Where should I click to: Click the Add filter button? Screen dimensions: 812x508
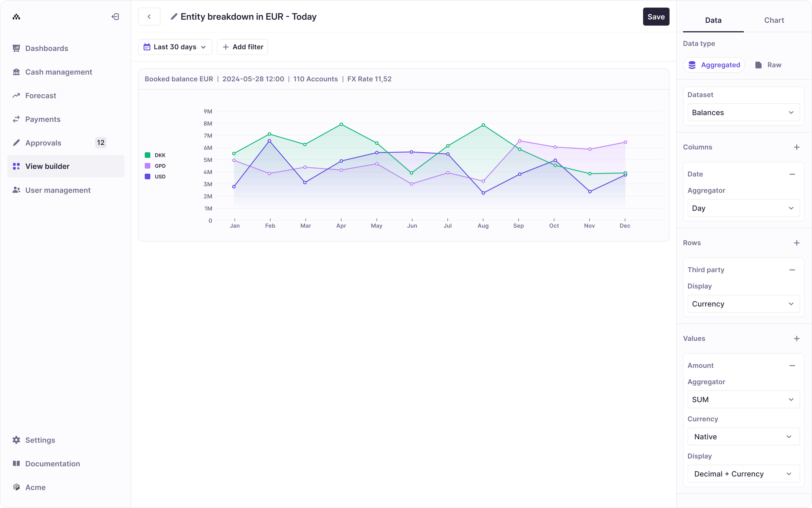[x=242, y=47]
